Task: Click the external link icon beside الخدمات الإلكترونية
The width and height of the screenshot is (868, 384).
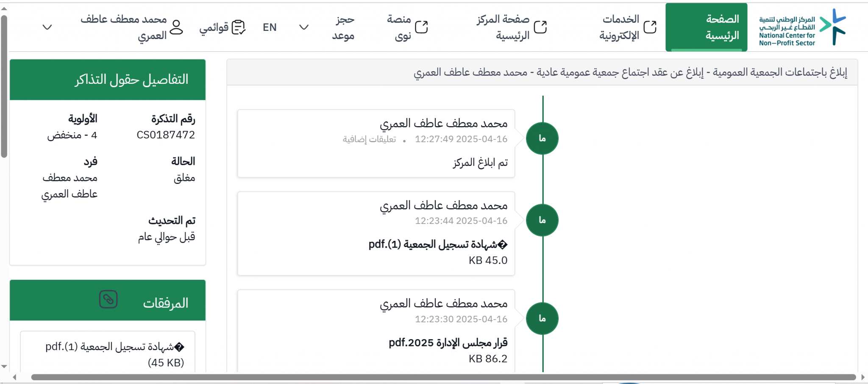Action: [x=650, y=27]
